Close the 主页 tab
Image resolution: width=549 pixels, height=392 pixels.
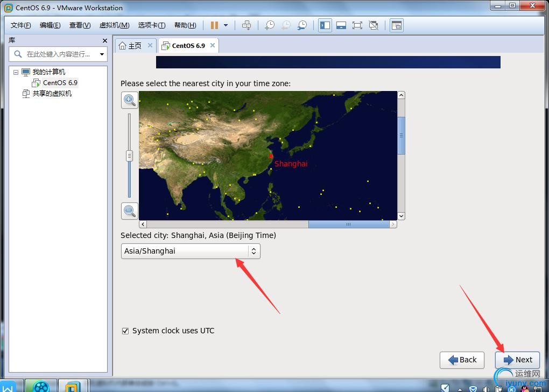[150, 45]
